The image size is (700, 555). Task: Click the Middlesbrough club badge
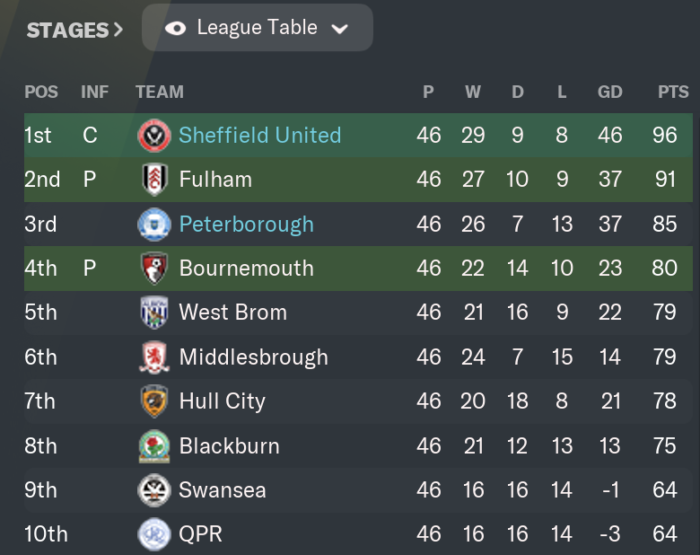coord(154,357)
